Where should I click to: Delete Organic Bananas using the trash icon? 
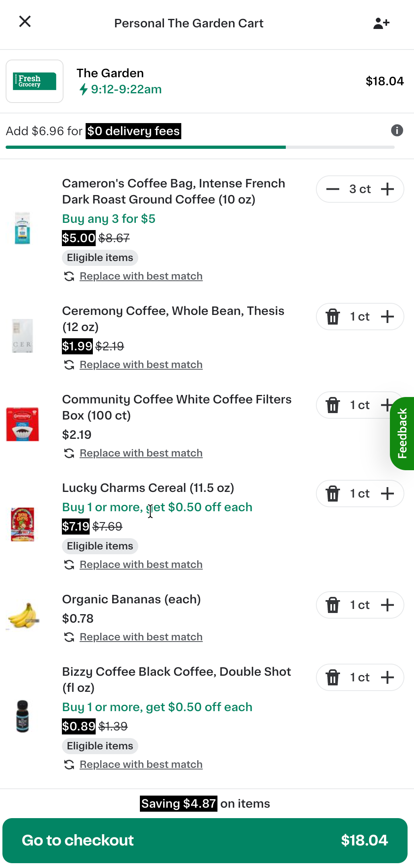coord(332,605)
